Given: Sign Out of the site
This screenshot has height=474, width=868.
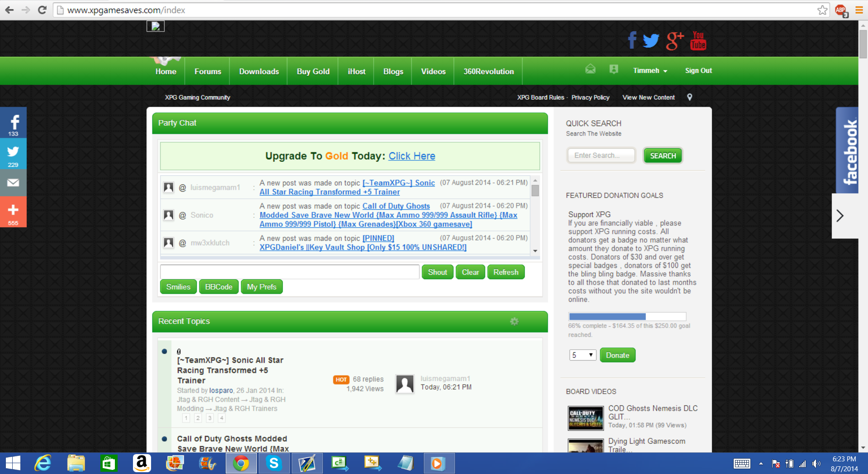Looking at the screenshot, I should 698,70.
